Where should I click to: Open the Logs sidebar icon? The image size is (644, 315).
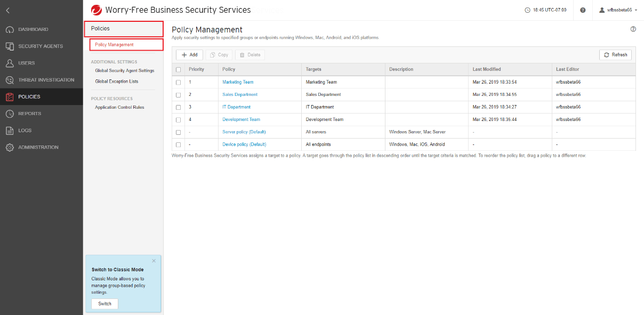(x=10, y=131)
